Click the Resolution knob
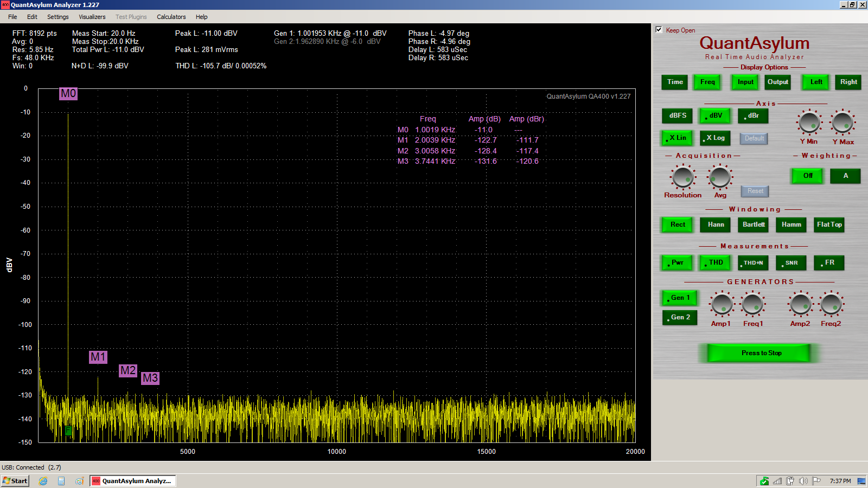This screenshot has width=868, height=488. tap(682, 177)
